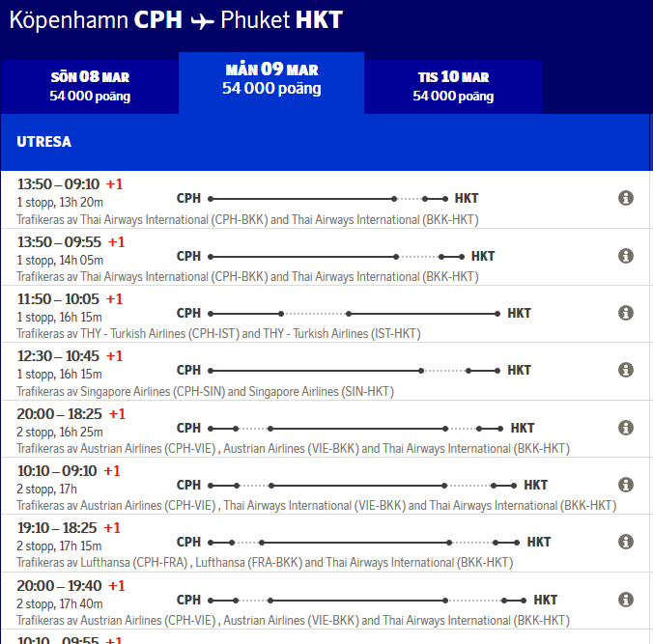The image size is (653, 644).
Task: Click the Utresa section header
Action: point(43,142)
